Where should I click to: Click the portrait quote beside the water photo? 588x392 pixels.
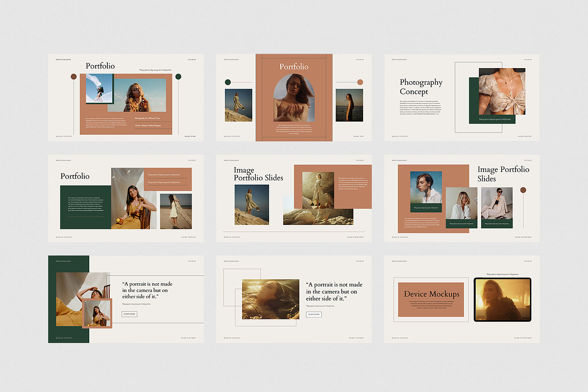point(334,291)
